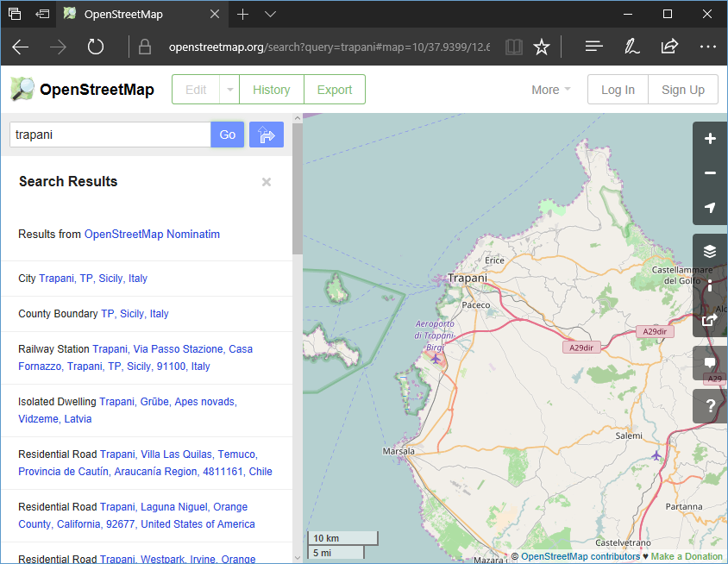The width and height of the screenshot is (728, 564).
Task: Query features with question mark tool
Action: (709, 406)
